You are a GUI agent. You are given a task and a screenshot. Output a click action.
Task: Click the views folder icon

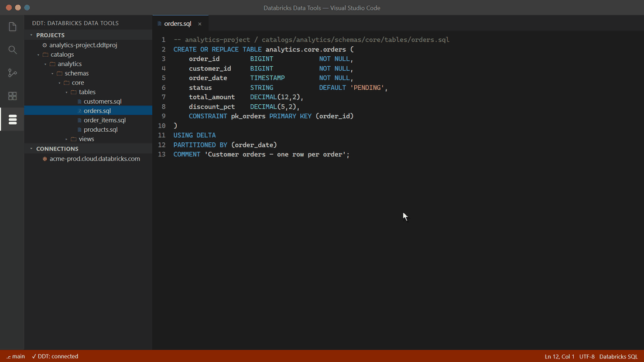click(74, 139)
